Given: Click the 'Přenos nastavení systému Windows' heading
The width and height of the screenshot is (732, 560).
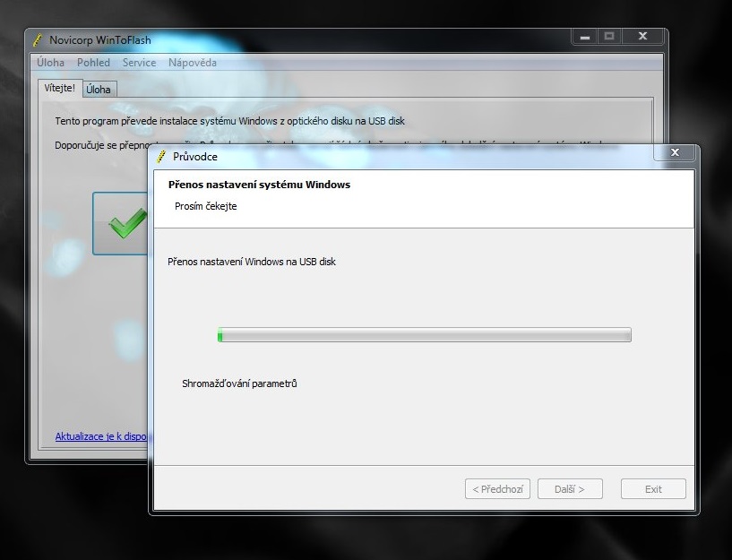Looking at the screenshot, I should [259, 185].
